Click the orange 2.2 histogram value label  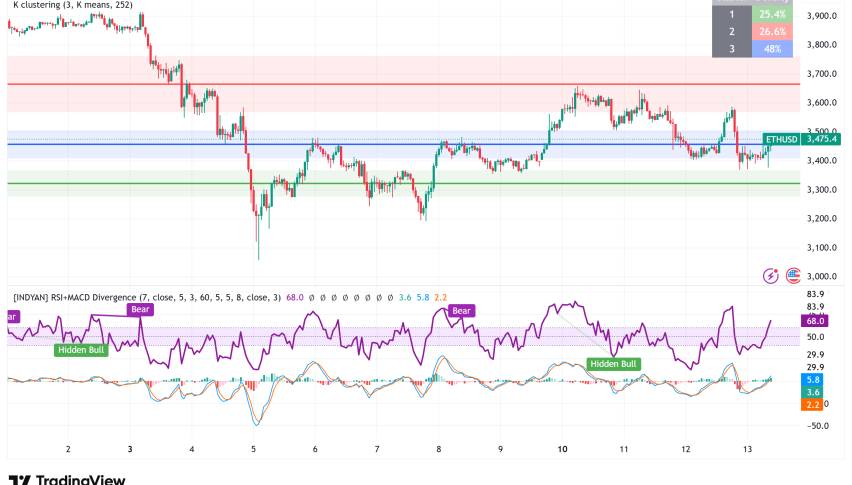[x=815, y=404]
